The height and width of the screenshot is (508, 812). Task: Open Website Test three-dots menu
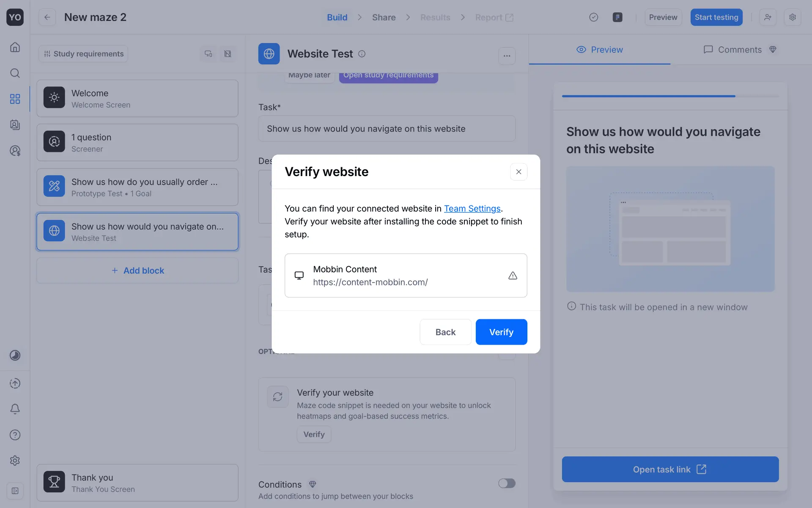coord(507,55)
